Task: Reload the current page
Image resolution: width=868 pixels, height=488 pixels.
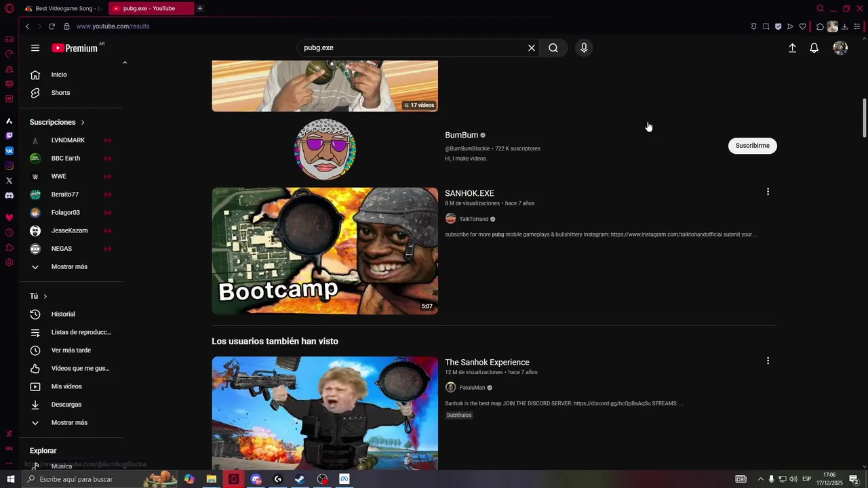Action: pos(52,26)
